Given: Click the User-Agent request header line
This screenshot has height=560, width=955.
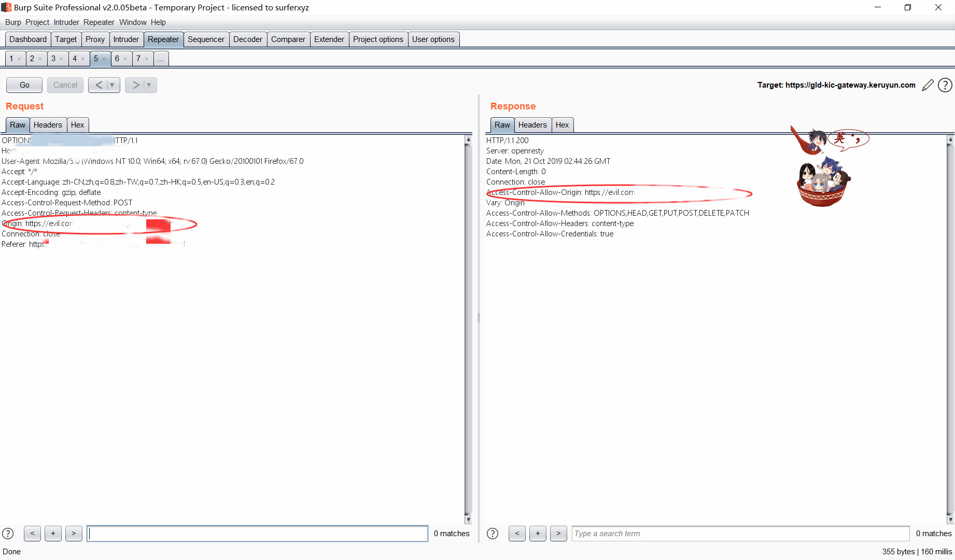Looking at the screenshot, I should pos(152,161).
